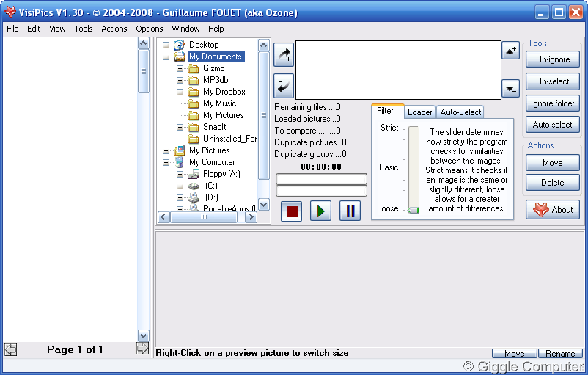Click the MP3db folder icon
588x375 pixels.
(194, 80)
